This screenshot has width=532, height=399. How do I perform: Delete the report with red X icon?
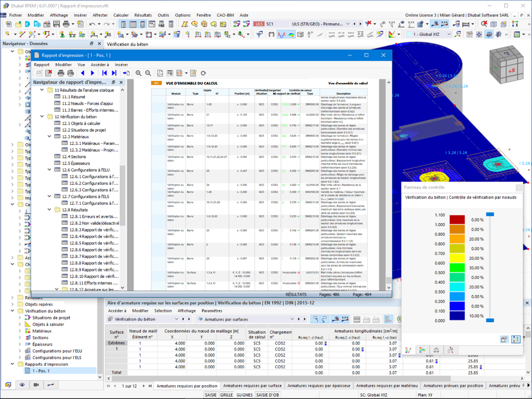tap(49, 73)
